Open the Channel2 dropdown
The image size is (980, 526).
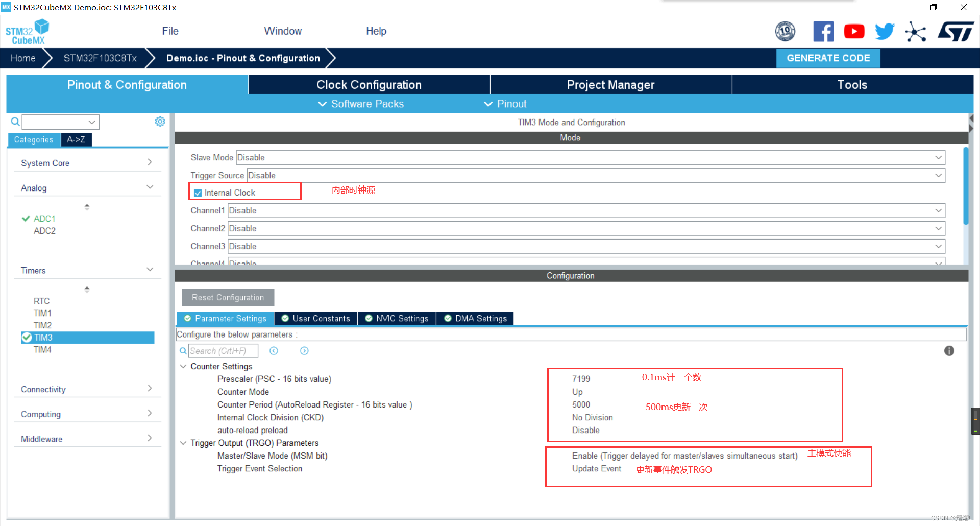pos(586,228)
